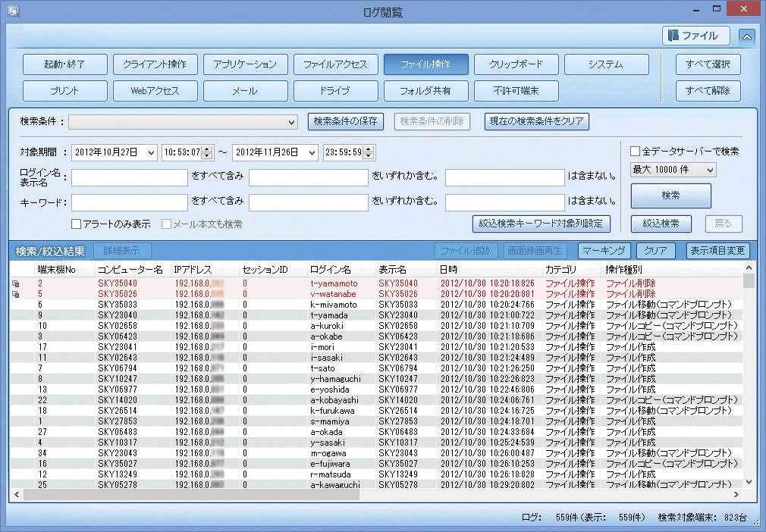Toggle メール log category
The width and height of the screenshot is (766, 532).
[245, 91]
